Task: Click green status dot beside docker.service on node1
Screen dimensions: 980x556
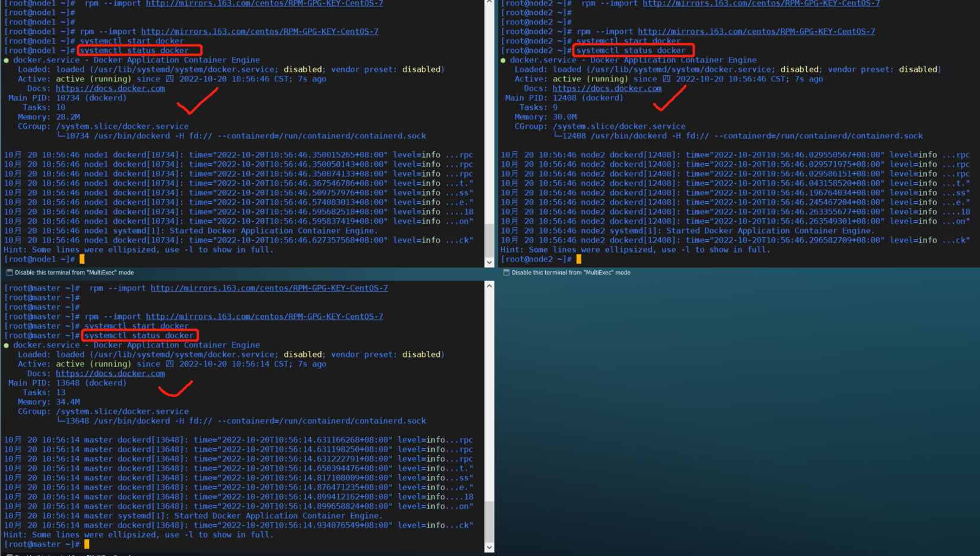Action: 7,60
